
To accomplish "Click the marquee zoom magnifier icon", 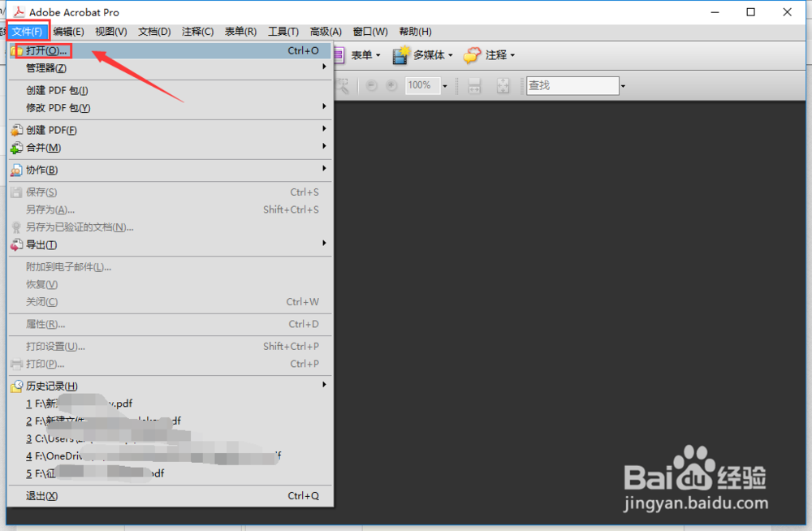I will click(343, 85).
